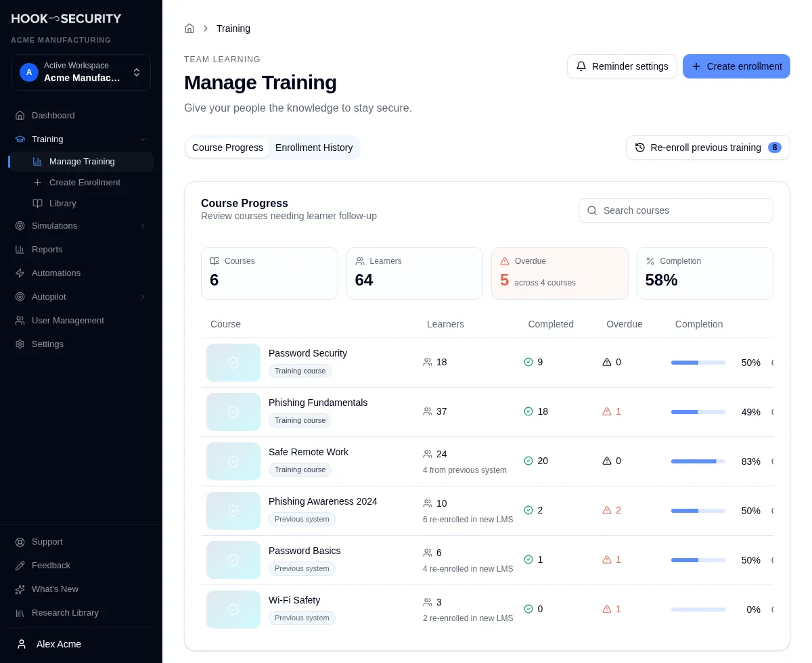The image size is (812, 663).
Task: Click the Phishing Awareness 2024 course name
Action: (323, 501)
